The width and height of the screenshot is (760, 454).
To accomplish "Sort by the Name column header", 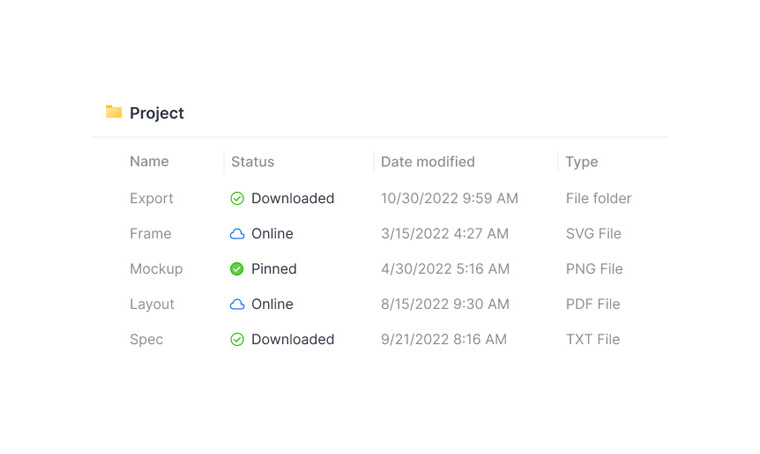I will [149, 162].
